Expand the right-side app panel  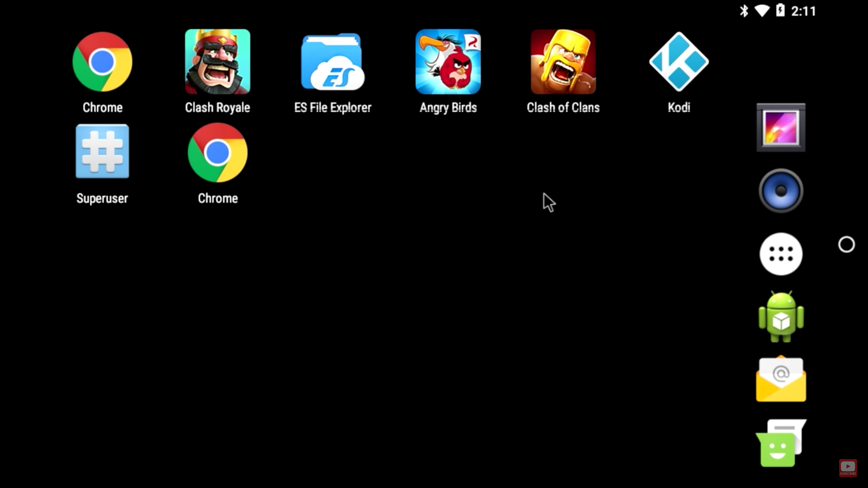(847, 244)
